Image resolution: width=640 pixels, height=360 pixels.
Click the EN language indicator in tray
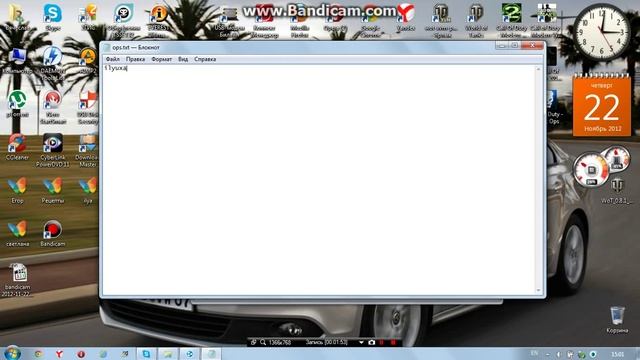(534, 353)
